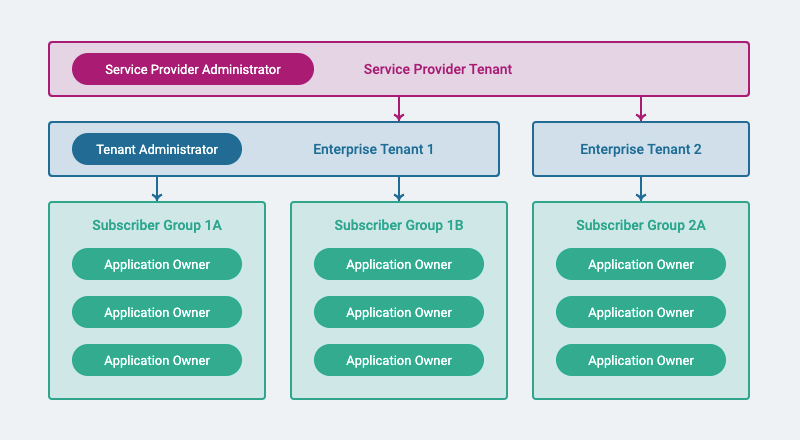Select the Subscriber Group 1B heading
This screenshot has height=440, width=800.
point(399,225)
